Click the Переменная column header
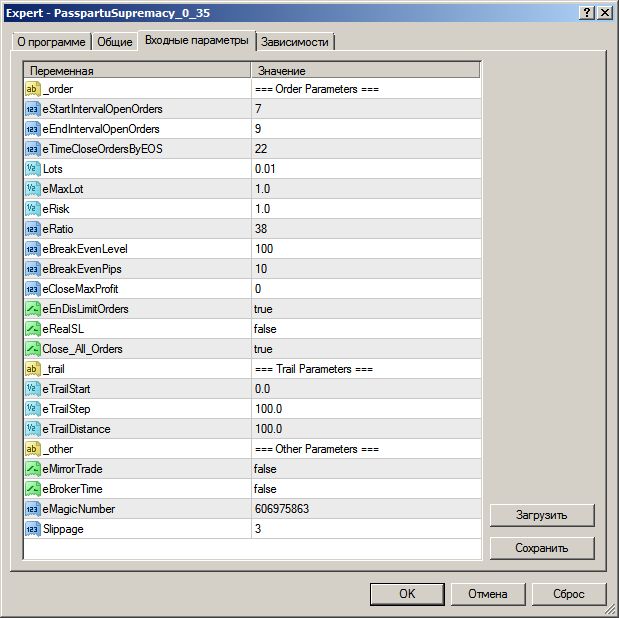This screenshot has width=619, height=618. [x=137, y=71]
